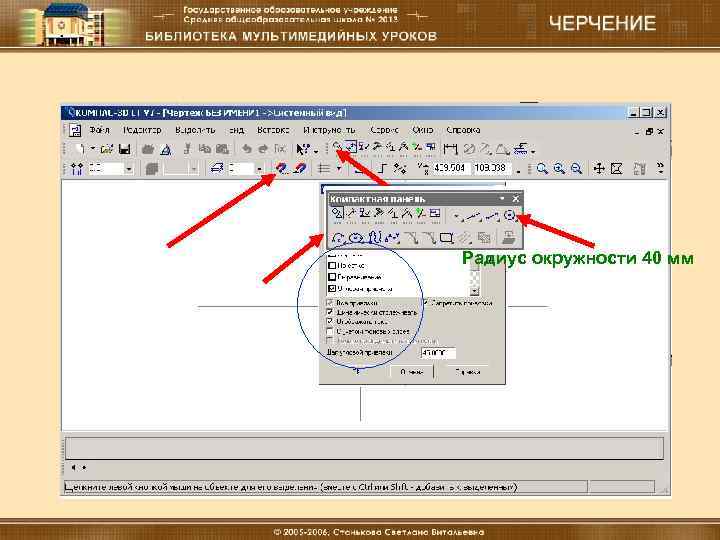Select the Geometry page in the compact panel
The height and width of the screenshot is (540, 720).
pos(338,214)
